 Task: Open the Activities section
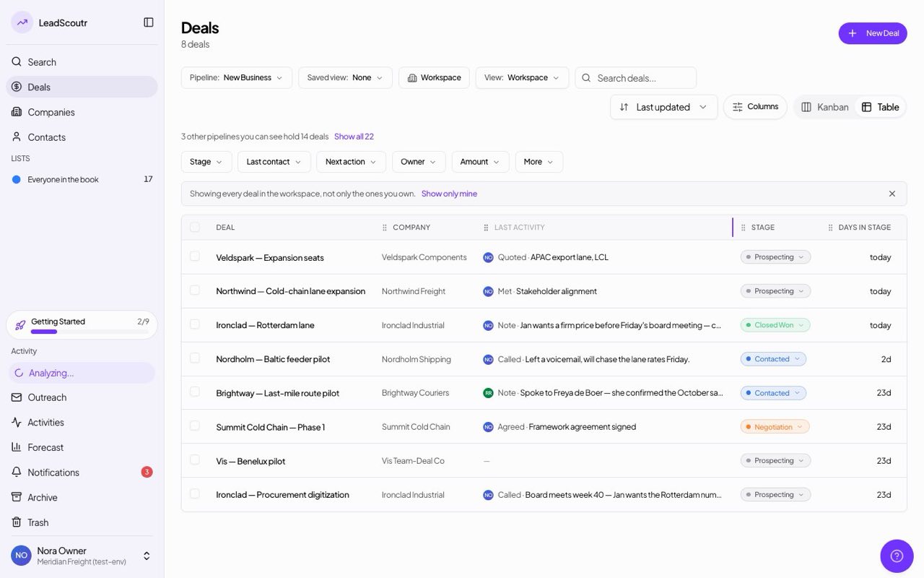(x=82, y=422)
